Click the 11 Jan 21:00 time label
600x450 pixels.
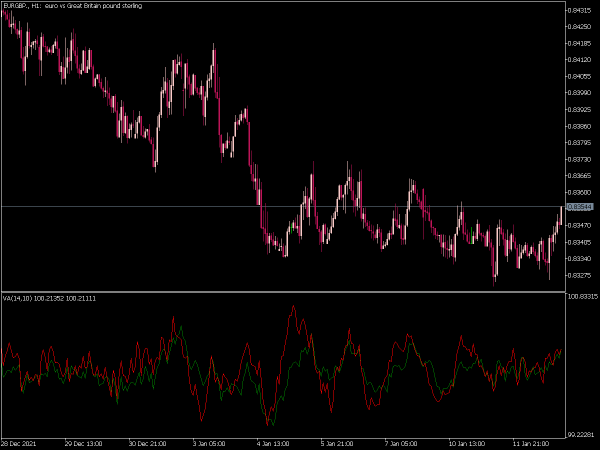point(531,444)
